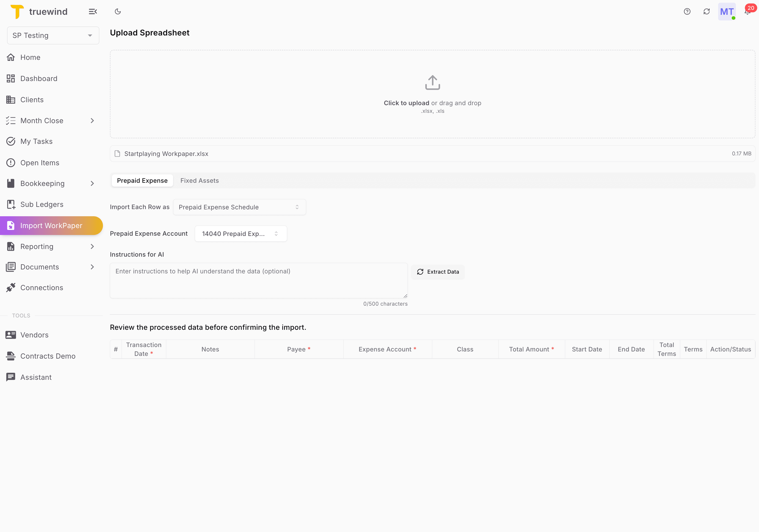
Task: Switch to the Fixed Assets tab
Action: click(x=199, y=181)
